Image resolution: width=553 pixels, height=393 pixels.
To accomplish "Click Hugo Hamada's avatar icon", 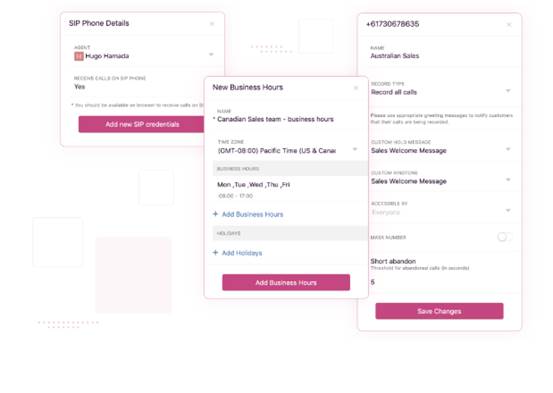I will tap(79, 56).
